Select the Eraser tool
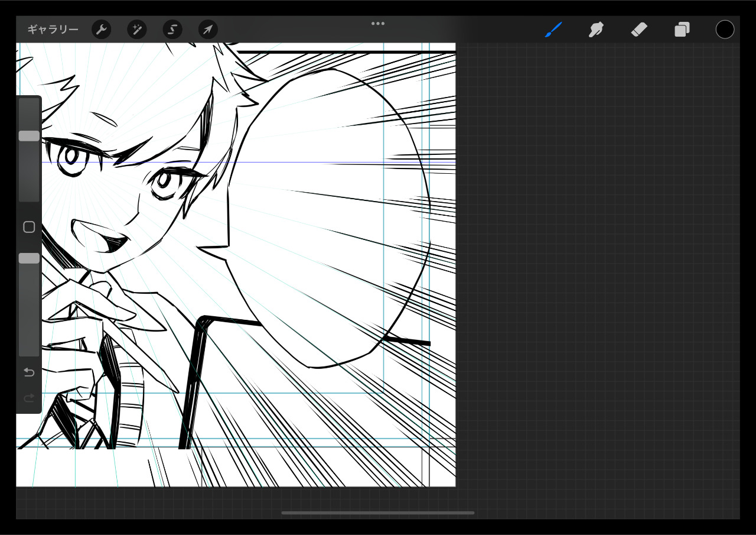756x535 pixels. (x=639, y=30)
